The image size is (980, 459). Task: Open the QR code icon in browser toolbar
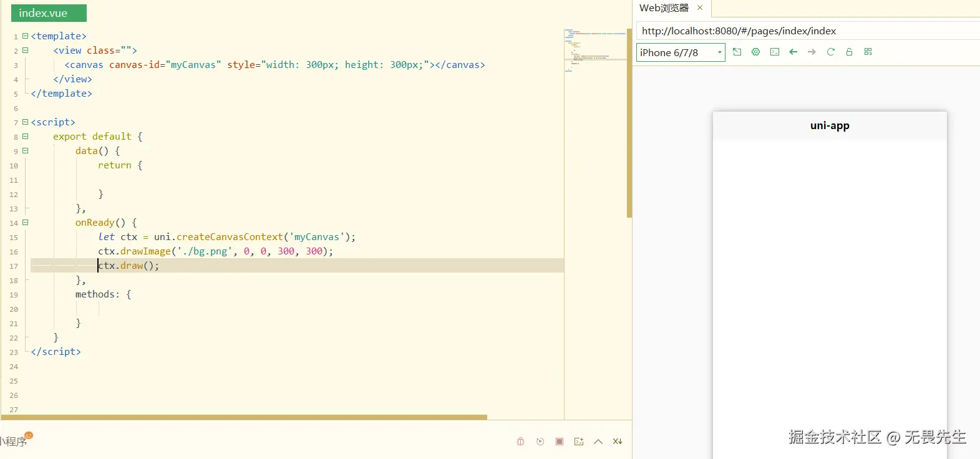868,52
